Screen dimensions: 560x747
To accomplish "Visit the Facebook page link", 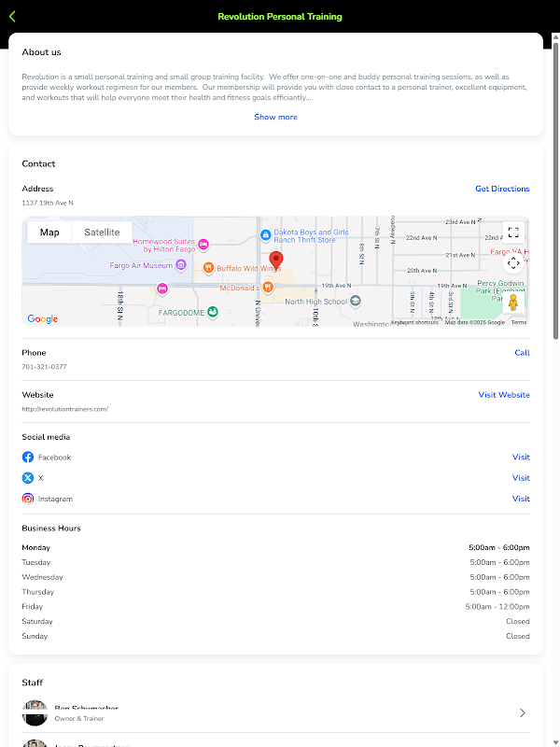I will [521, 458].
